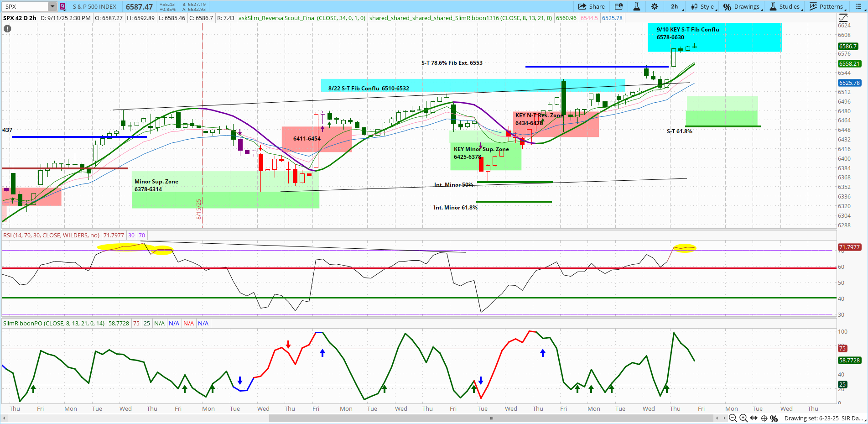Click the zoom-in magnifier on the chart
The height and width of the screenshot is (424, 868).
[x=744, y=418]
